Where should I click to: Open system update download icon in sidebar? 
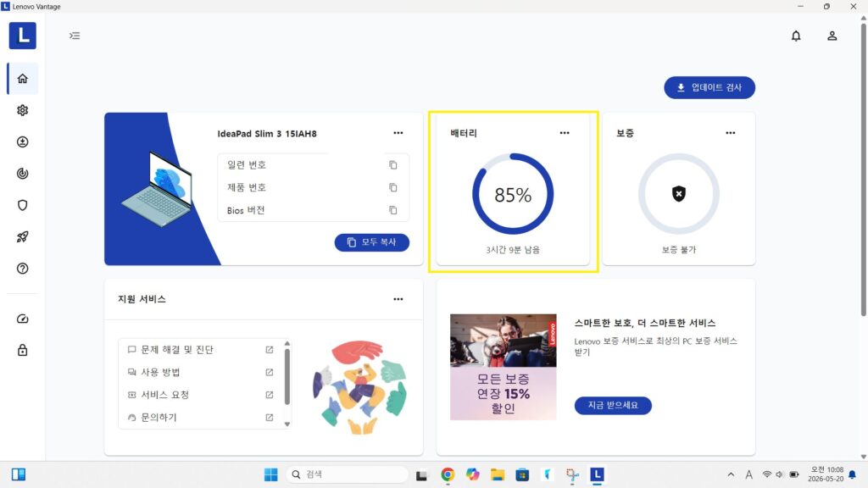point(23,141)
